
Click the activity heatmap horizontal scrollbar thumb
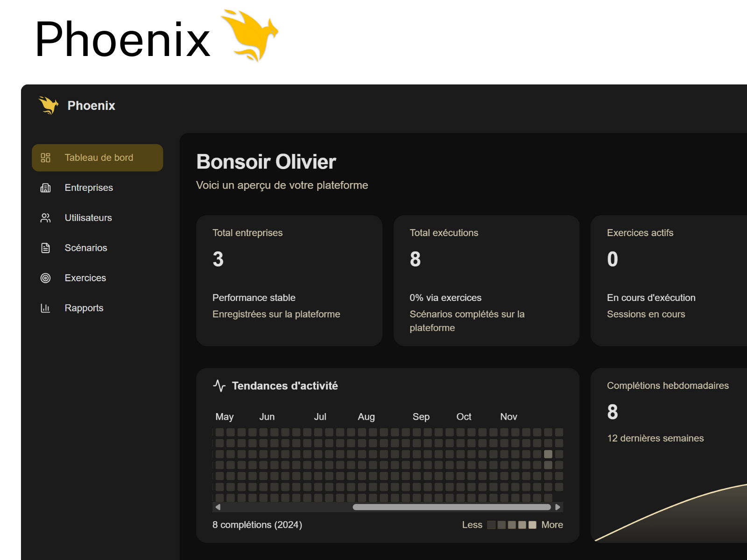click(x=451, y=507)
